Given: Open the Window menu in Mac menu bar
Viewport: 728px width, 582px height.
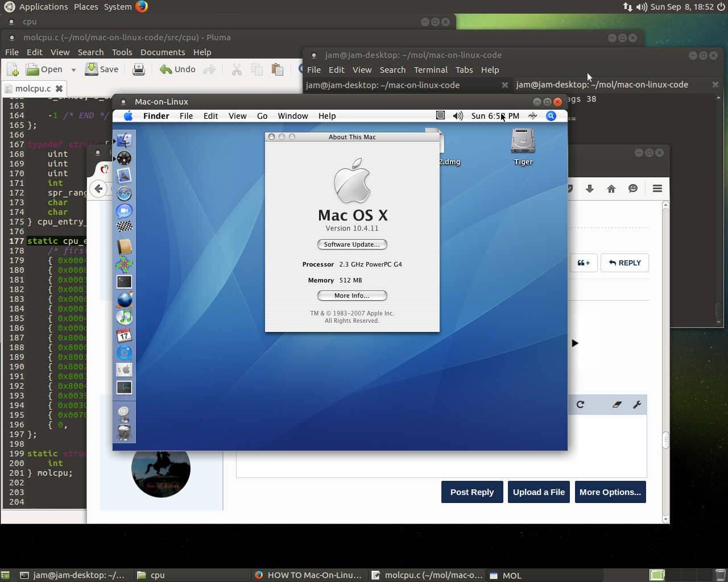Looking at the screenshot, I should [x=293, y=116].
